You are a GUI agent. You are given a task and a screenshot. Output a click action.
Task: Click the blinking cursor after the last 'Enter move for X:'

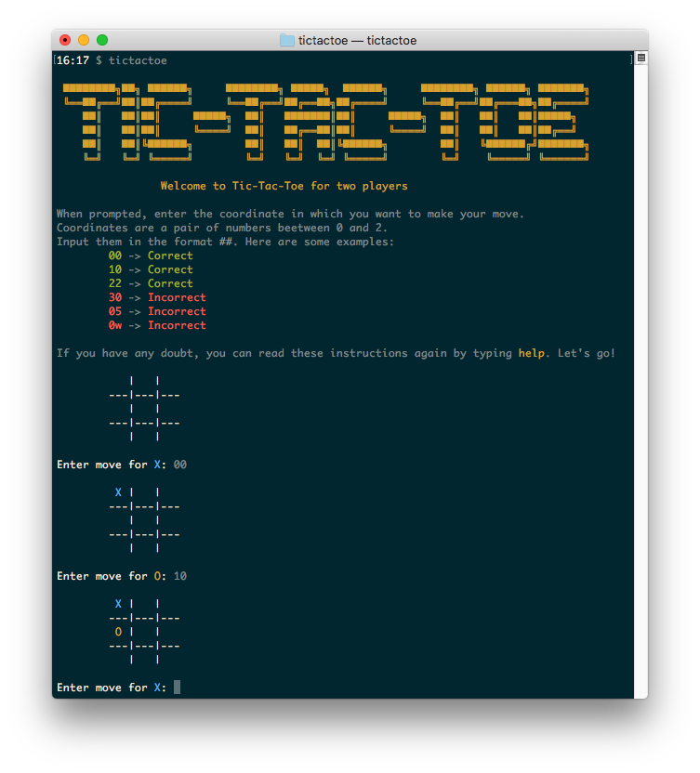click(x=178, y=688)
